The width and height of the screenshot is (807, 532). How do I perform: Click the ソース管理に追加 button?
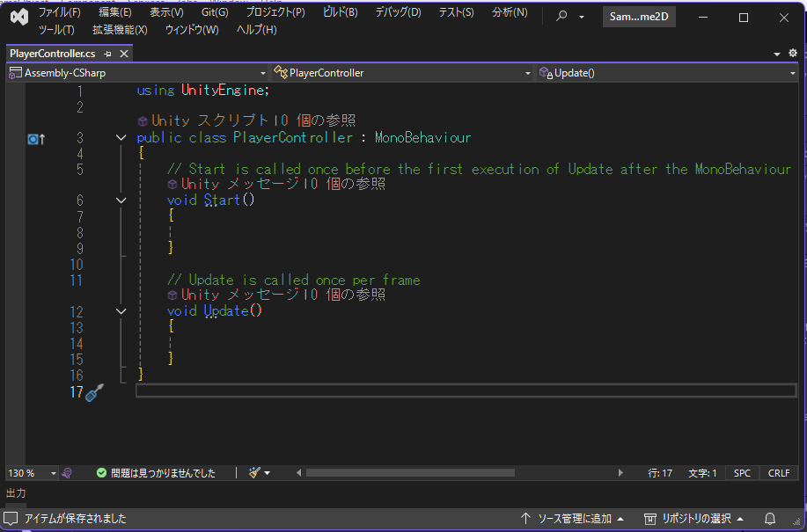click(x=573, y=519)
